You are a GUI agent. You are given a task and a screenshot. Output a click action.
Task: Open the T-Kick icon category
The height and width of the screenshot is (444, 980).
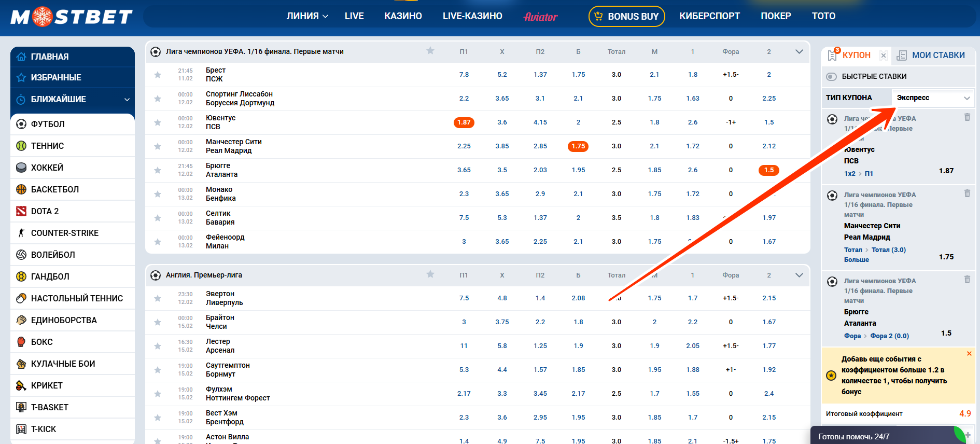click(21, 429)
